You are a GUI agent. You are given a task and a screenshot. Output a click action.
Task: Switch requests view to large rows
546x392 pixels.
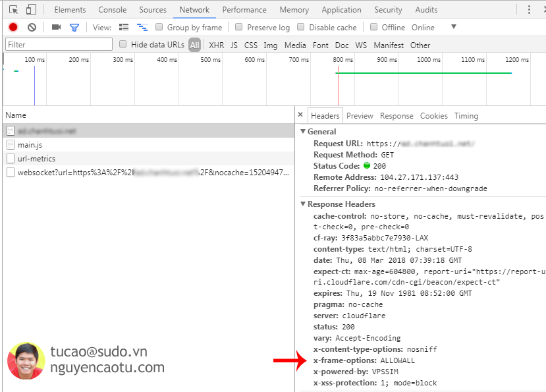click(x=124, y=27)
